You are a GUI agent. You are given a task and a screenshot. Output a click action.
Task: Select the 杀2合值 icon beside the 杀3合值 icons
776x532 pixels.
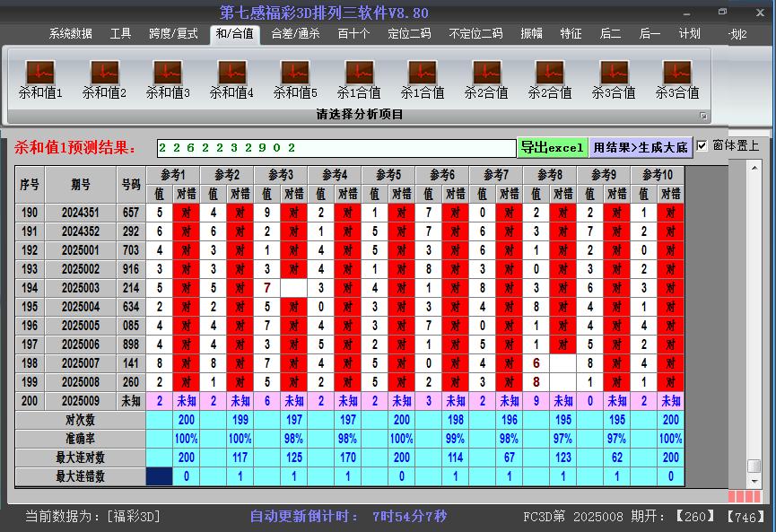(x=550, y=79)
